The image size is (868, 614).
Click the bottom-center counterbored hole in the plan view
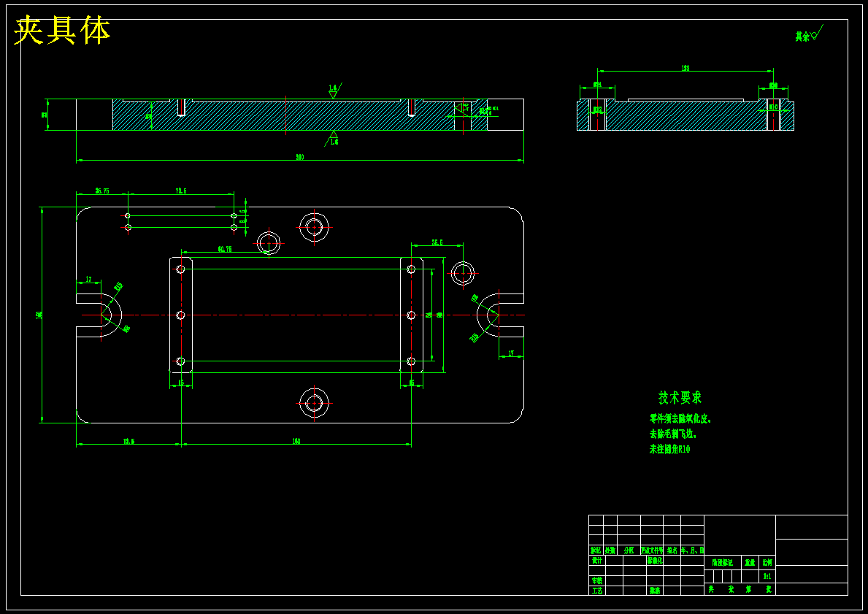[x=315, y=403]
